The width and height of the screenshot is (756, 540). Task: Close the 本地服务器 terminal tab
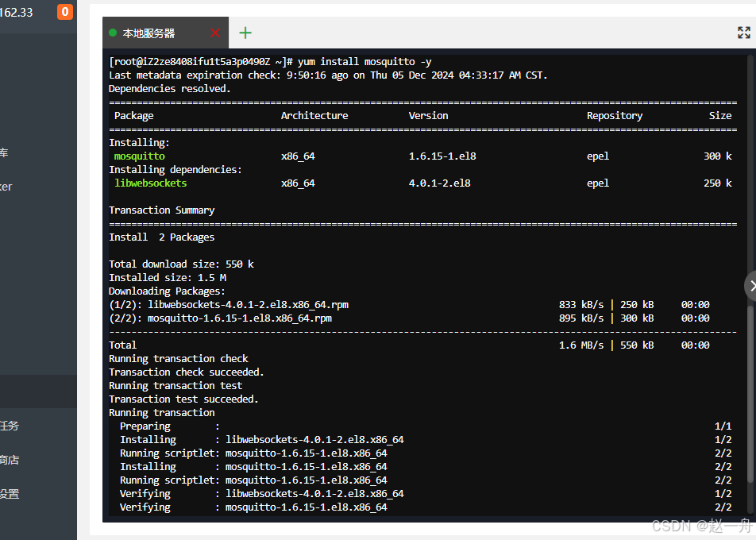(215, 33)
